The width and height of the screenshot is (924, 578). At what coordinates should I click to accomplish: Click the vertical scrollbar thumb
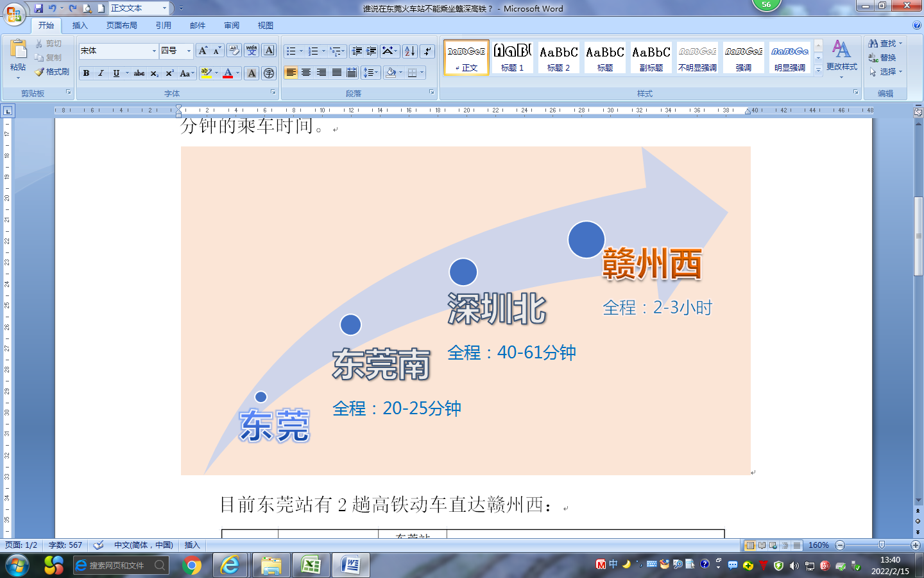[918, 237]
